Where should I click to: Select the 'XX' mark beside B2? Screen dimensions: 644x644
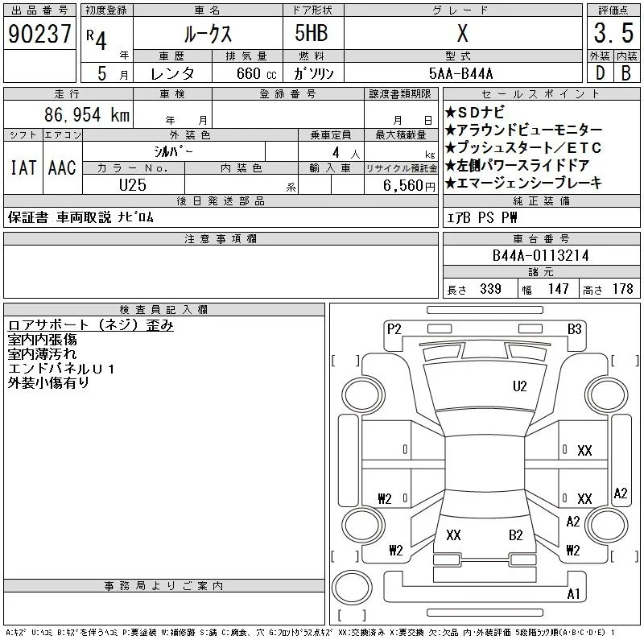click(x=453, y=535)
